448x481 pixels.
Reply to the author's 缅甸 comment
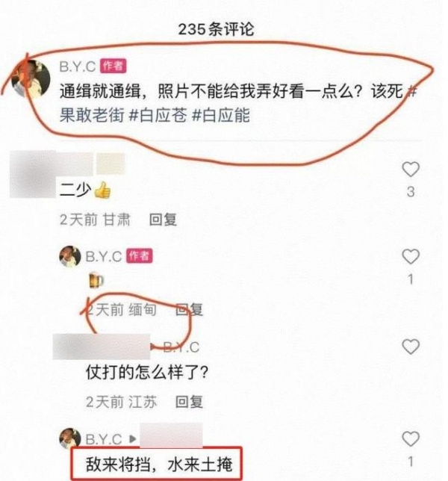pyautogui.click(x=189, y=309)
